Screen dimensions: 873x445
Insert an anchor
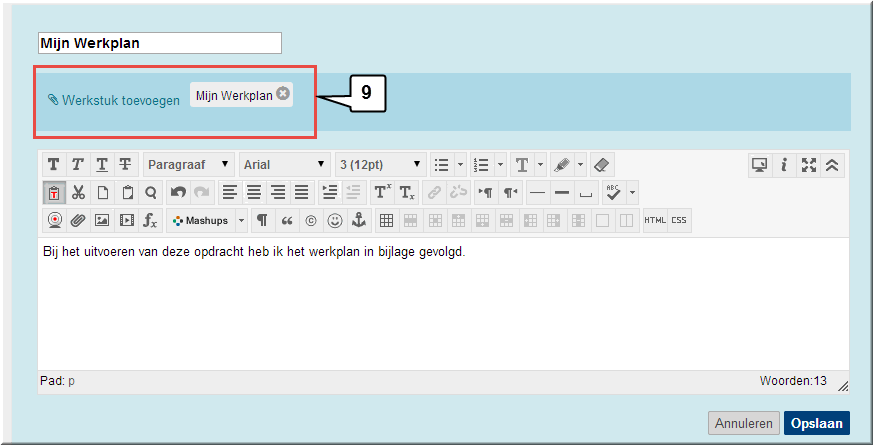pyautogui.click(x=359, y=221)
